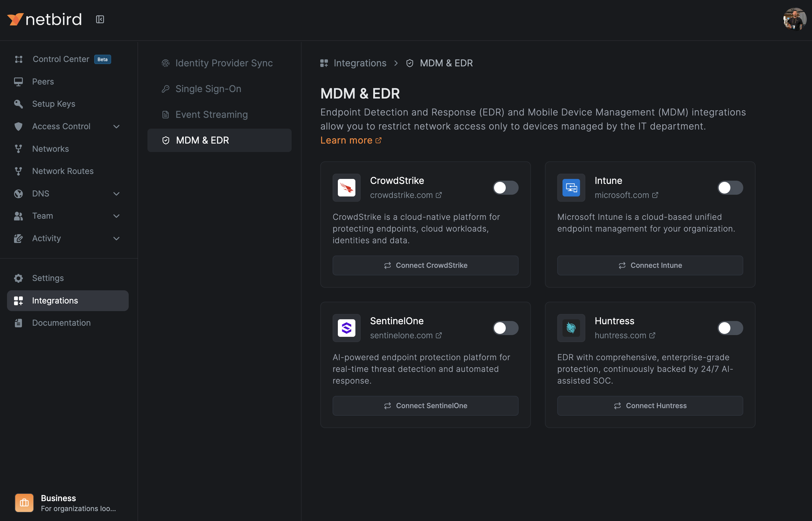Expand the DNS section chevron
This screenshot has height=521, width=812.
(x=116, y=194)
